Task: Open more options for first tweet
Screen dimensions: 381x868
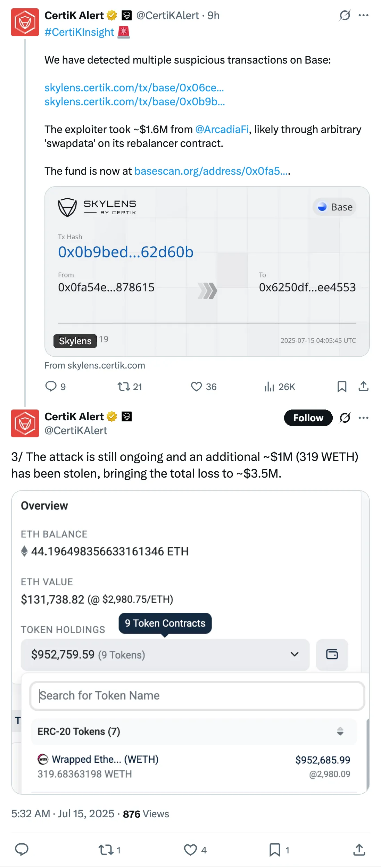Action: pos(363,15)
